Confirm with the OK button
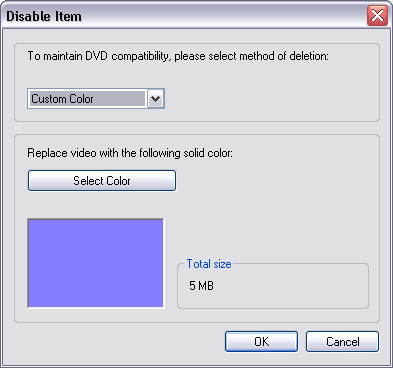Viewport: 393px width, 368px height. 261,341
